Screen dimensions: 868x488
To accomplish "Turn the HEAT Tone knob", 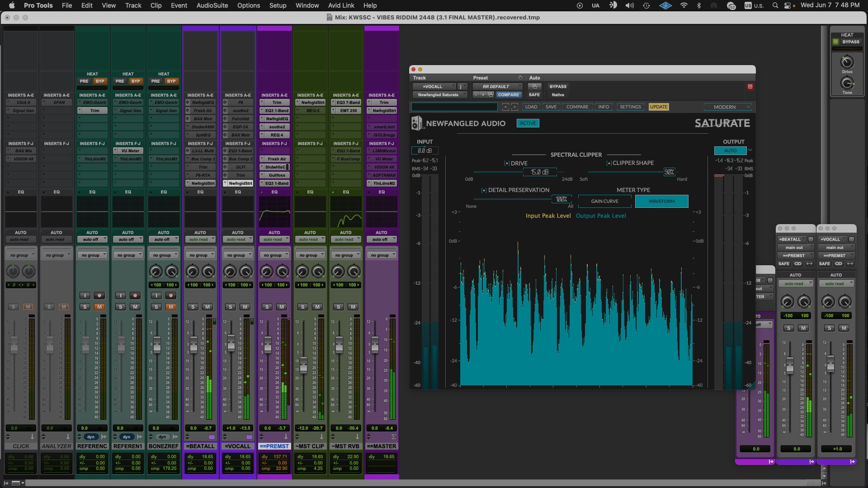I will (847, 83).
